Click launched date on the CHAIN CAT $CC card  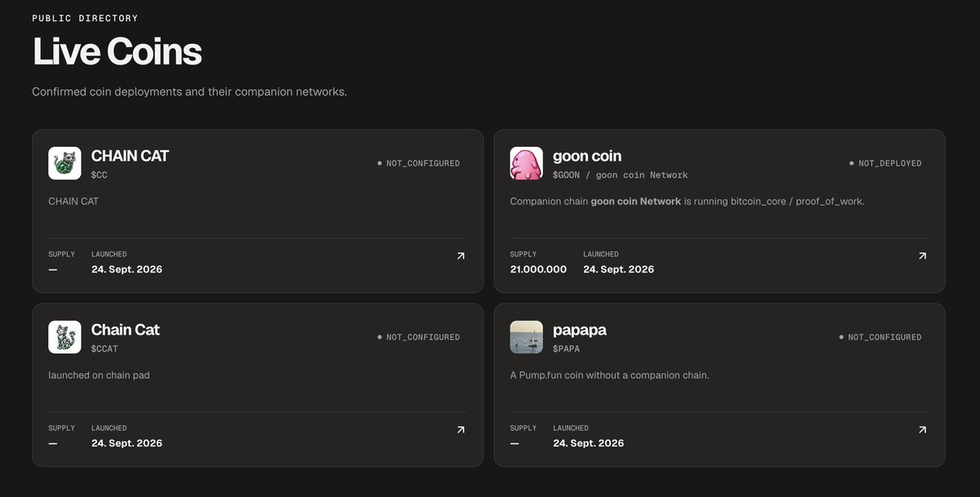[127, 269]
